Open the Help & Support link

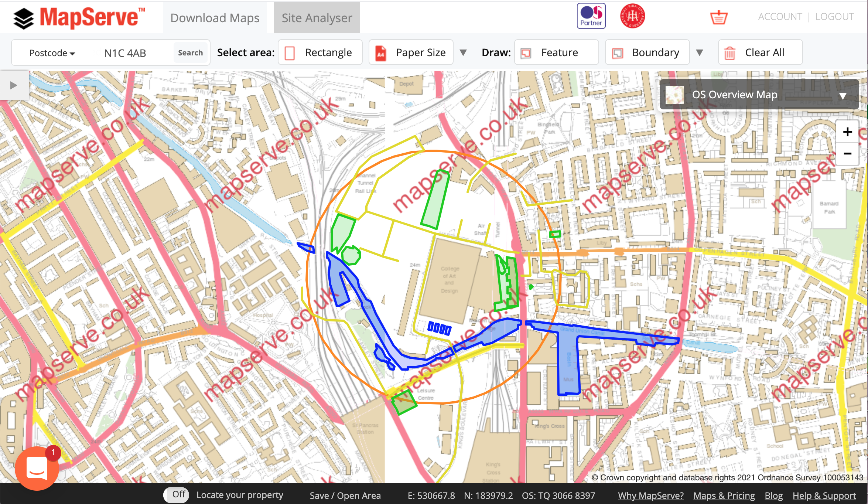824,496
